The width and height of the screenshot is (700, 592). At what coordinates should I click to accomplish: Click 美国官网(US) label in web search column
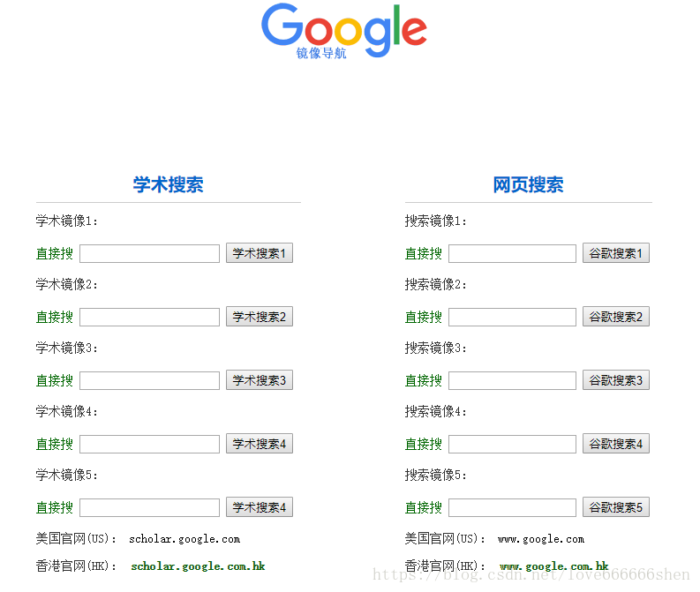tap(445, 539)
